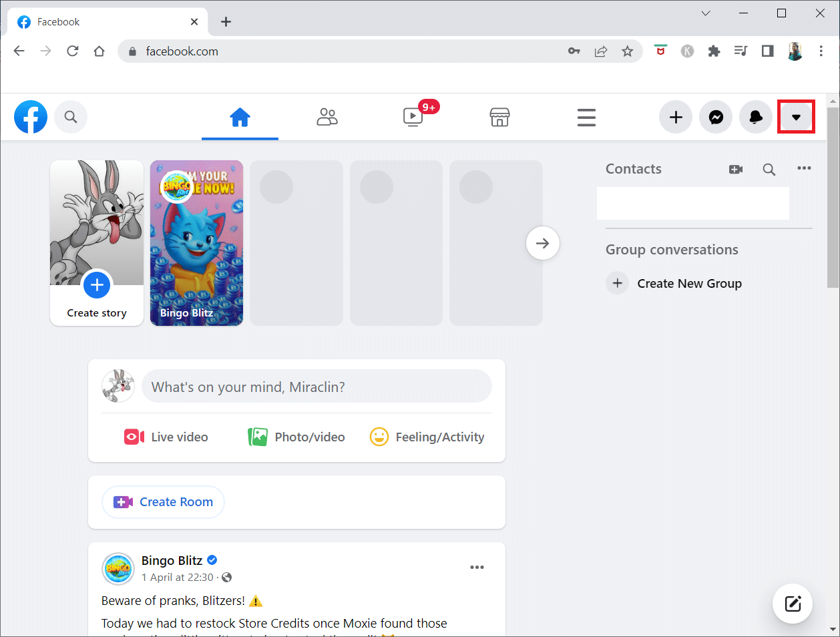Go back in browser
840x637 pixels.
pos(19,51)
